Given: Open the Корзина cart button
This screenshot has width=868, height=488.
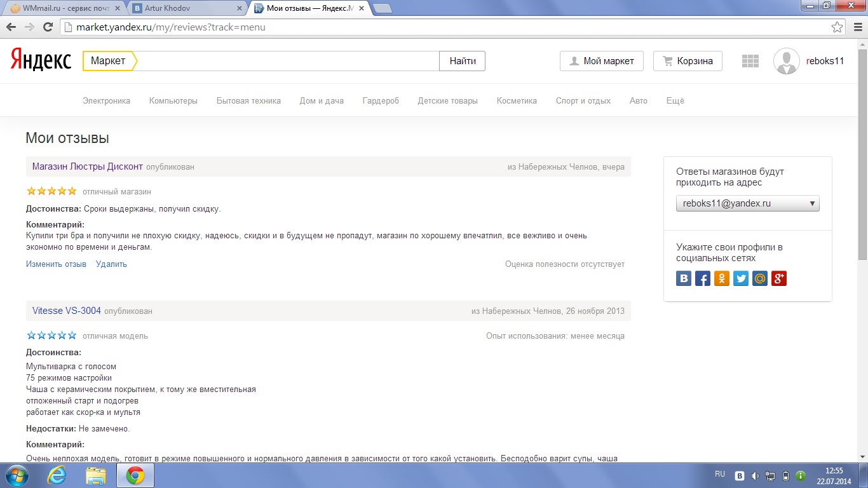Looking at the screenshot, I should click(688, 61).
